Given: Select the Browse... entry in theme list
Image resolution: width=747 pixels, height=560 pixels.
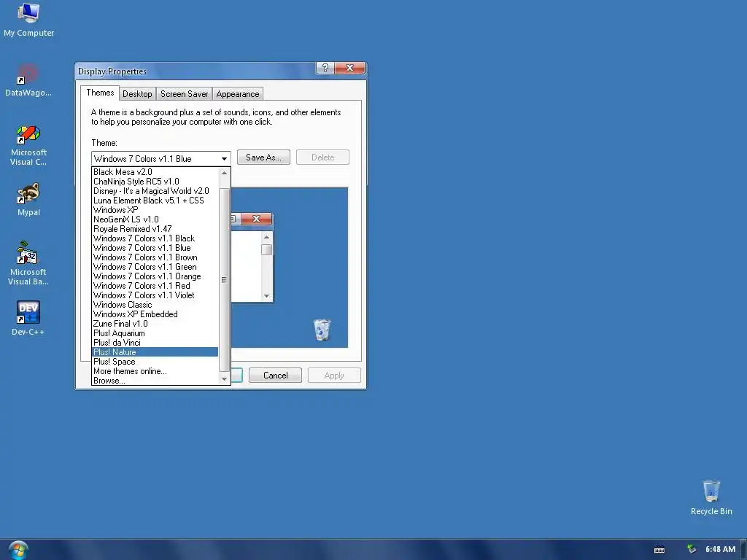Looking at the screenshot, I should click(155, 381).
